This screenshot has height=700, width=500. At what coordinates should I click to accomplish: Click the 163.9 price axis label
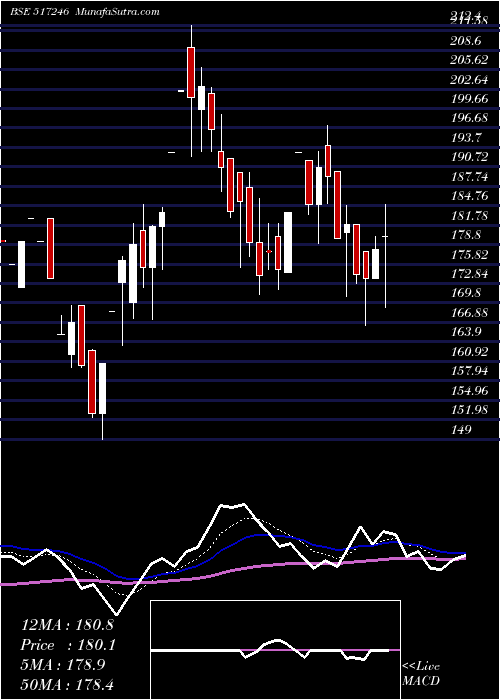(466, 332)
